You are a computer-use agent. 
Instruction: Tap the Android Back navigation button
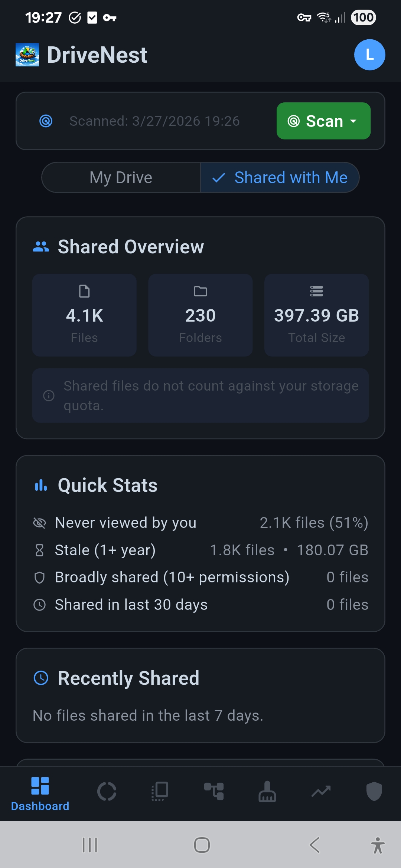click(x=314, y=845)
